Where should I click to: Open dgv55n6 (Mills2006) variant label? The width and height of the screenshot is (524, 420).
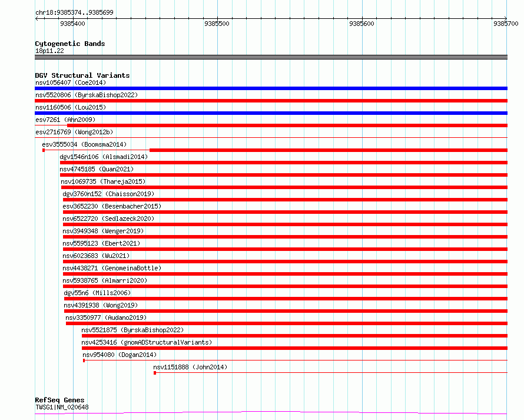[x=97, y=293]
